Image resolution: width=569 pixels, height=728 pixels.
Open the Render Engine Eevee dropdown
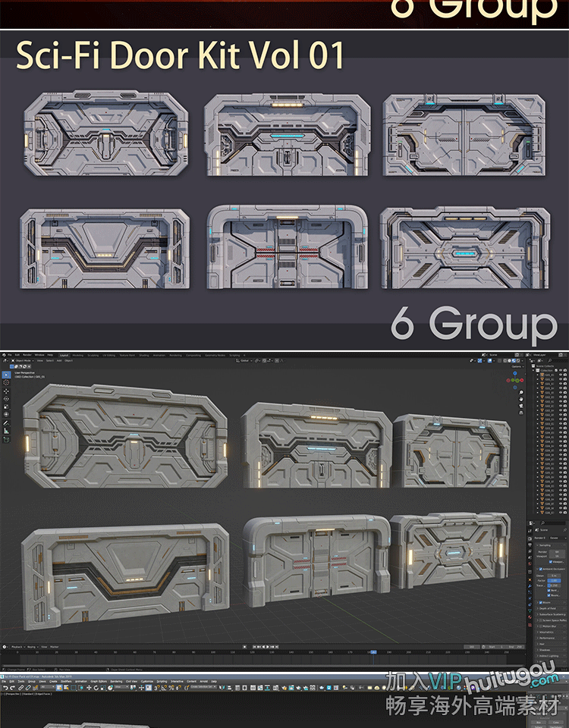point(558,538)
